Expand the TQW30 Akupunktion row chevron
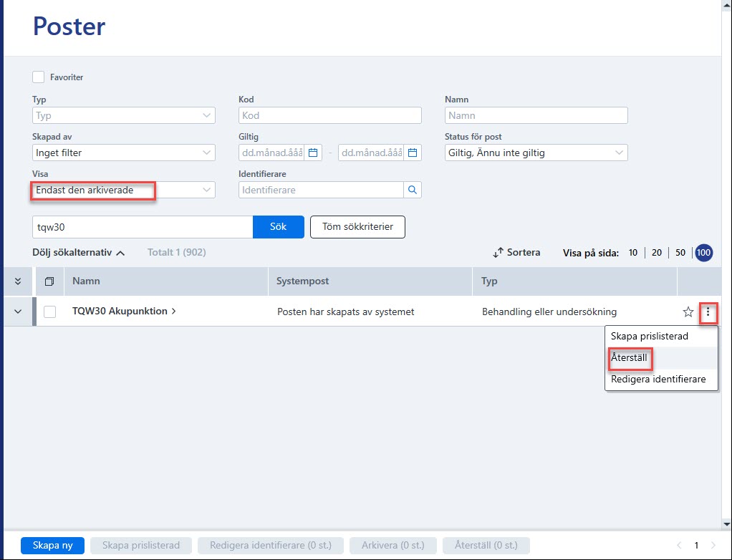732x560 pixels. [18, 312]
